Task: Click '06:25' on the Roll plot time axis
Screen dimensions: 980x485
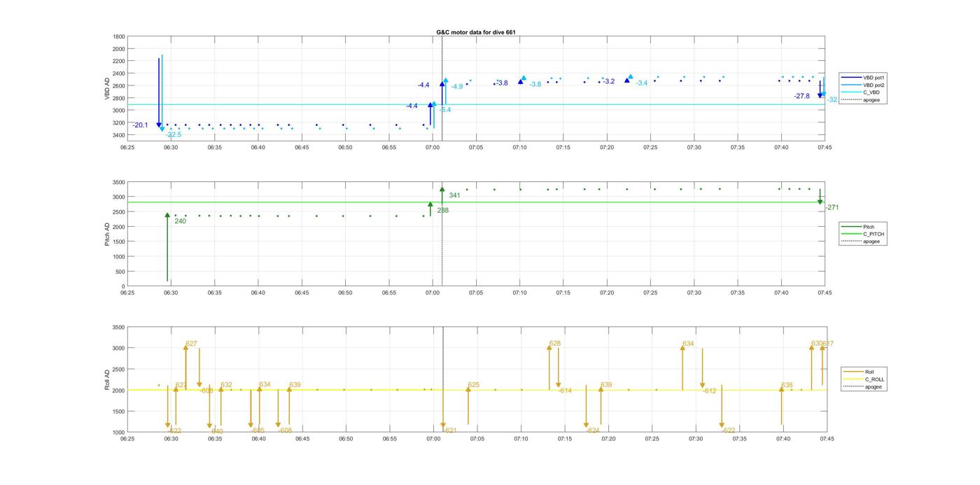Action: click(127, 439)
